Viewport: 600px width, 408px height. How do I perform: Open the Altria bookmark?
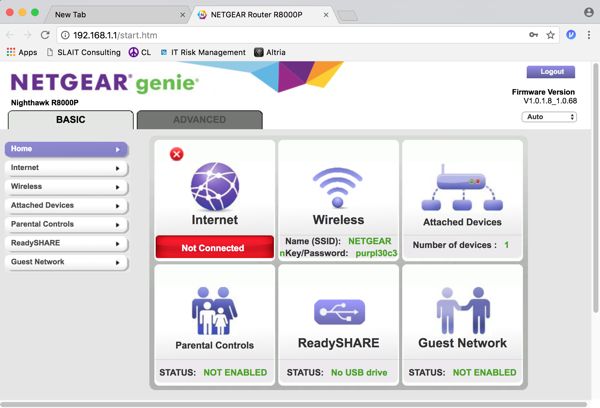coord(270,52)
